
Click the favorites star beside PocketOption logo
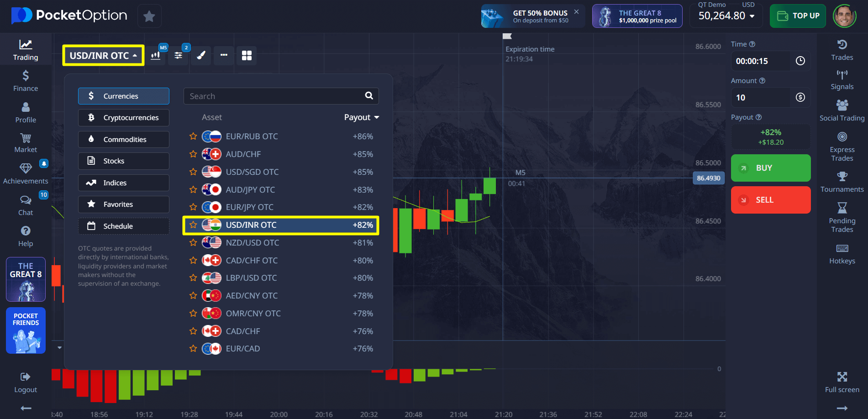(x=149, y=16)
